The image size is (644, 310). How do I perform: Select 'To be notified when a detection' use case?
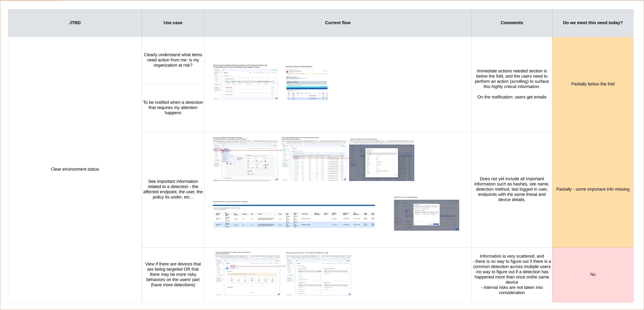click(173, 107)
